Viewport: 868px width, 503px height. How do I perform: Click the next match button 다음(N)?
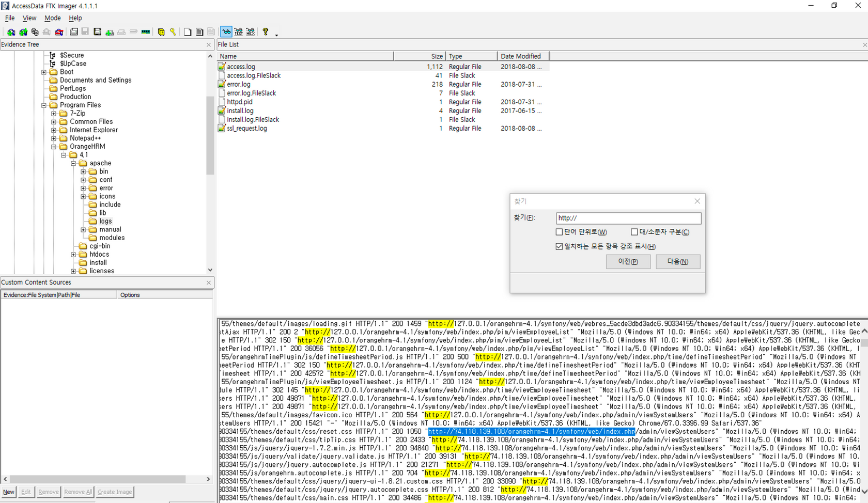point(678,261)
